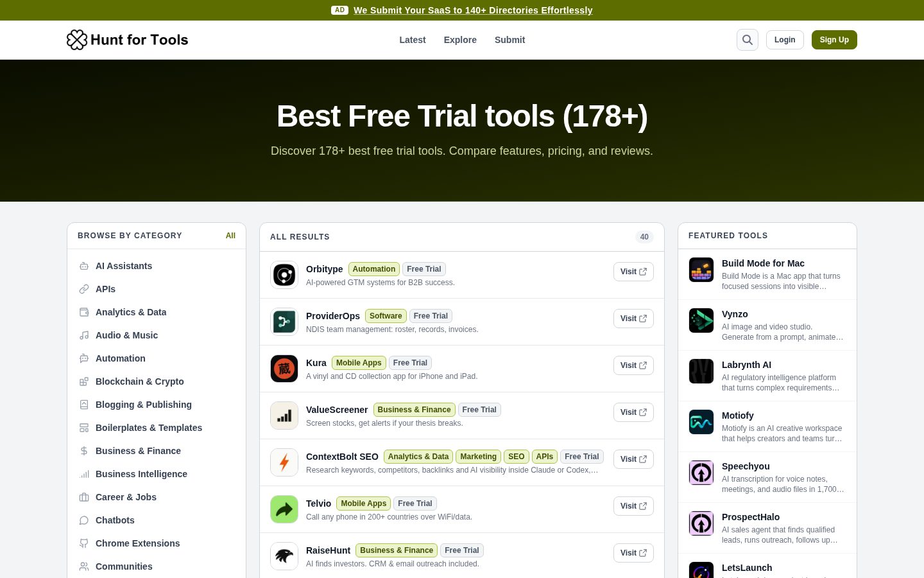Click the Motiofy featured tool icon
924x578 pixels.
pyautogui.click(x=701, y=422)
